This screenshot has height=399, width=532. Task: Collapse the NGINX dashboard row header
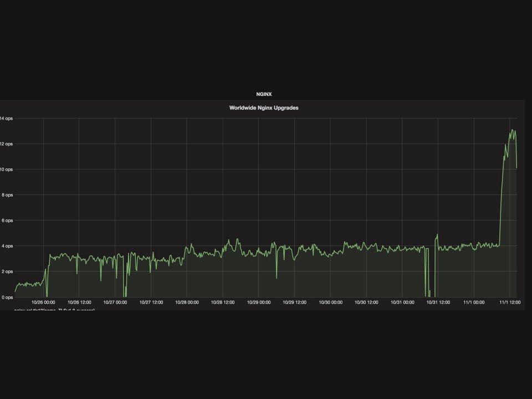[264, 94]
